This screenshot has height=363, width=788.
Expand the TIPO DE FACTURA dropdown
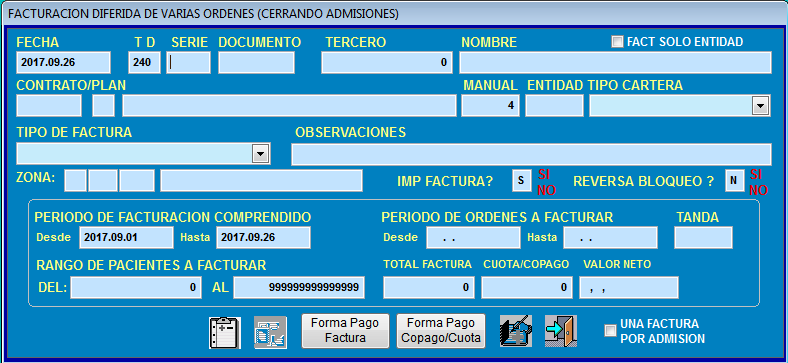click(x=260, y=153)
